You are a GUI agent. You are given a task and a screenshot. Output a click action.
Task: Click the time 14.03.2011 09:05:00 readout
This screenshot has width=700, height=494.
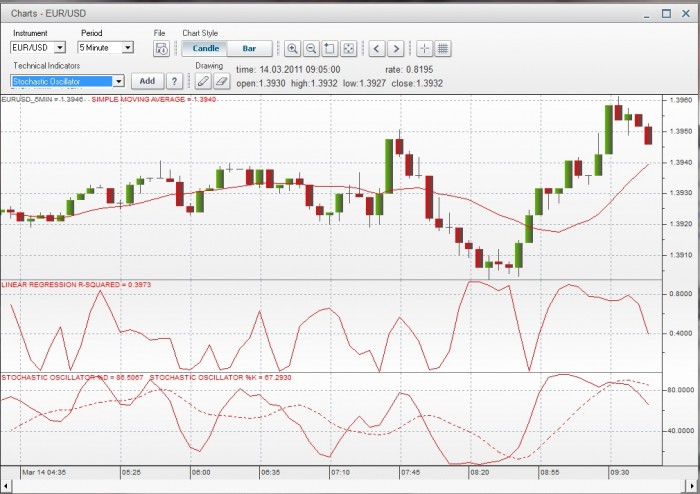point(288,70)
